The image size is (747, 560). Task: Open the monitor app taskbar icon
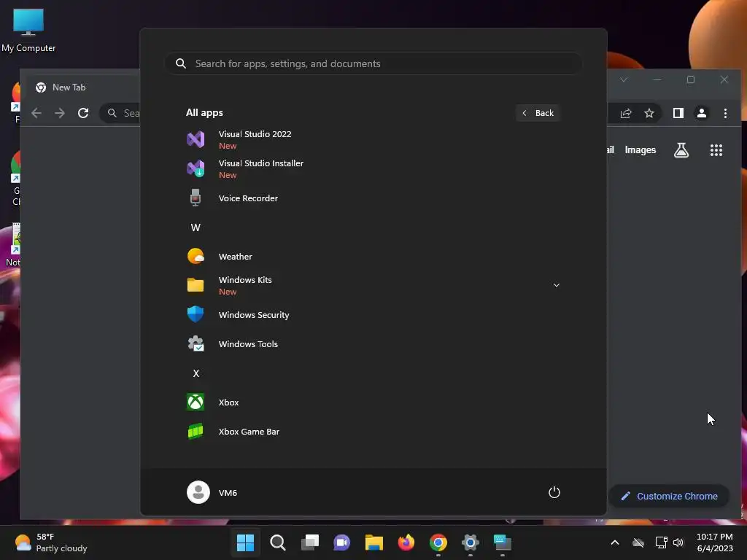pyautogui.click(x=502, y=542)
